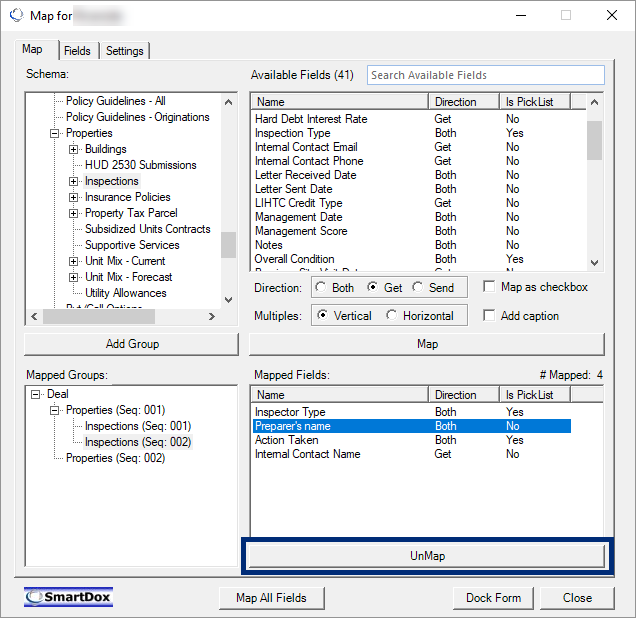
Task: Expand the Unit Mix - Current node
Action: pos(73,261)
